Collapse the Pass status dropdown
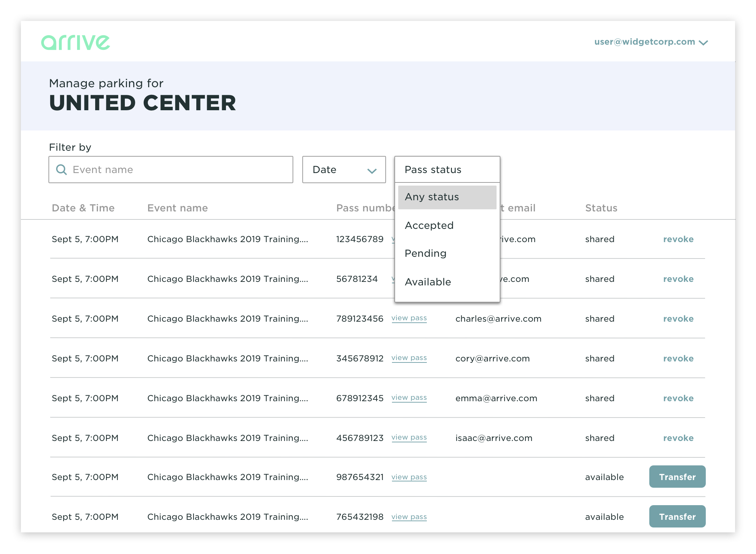This screenshot has height=554, width=756. [x=447, y=170]
